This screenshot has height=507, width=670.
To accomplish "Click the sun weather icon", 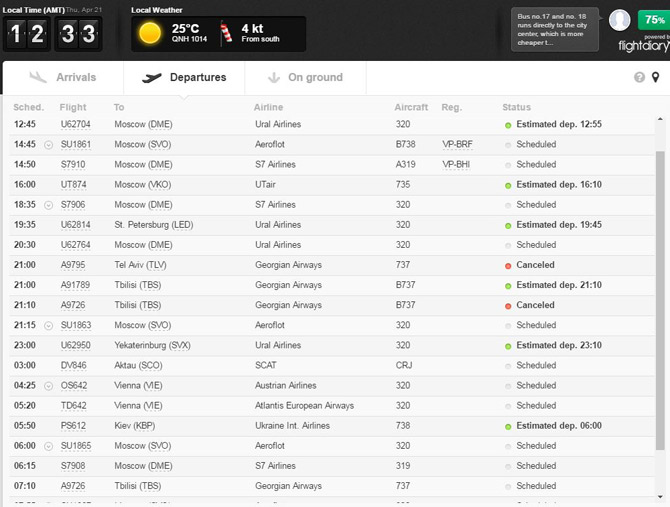I will click(150, 33).
